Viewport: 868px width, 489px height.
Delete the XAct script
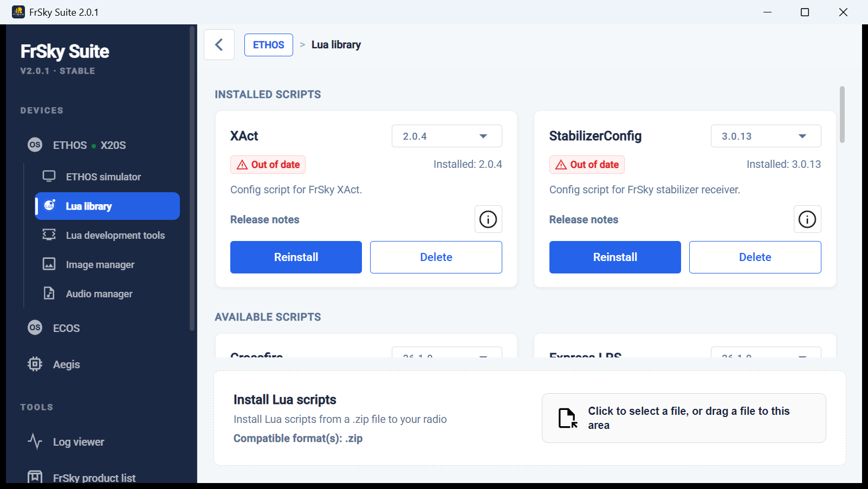click(436, 257)
